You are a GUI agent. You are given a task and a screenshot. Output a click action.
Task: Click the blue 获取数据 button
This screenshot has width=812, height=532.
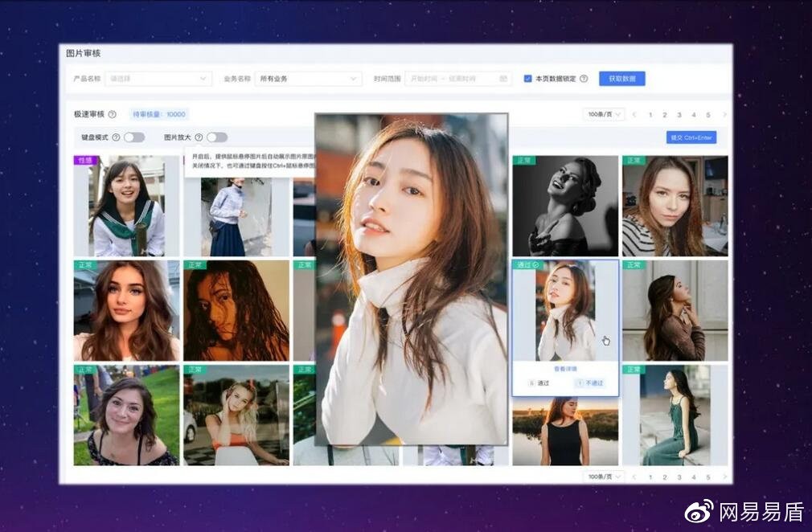point(621,79)
